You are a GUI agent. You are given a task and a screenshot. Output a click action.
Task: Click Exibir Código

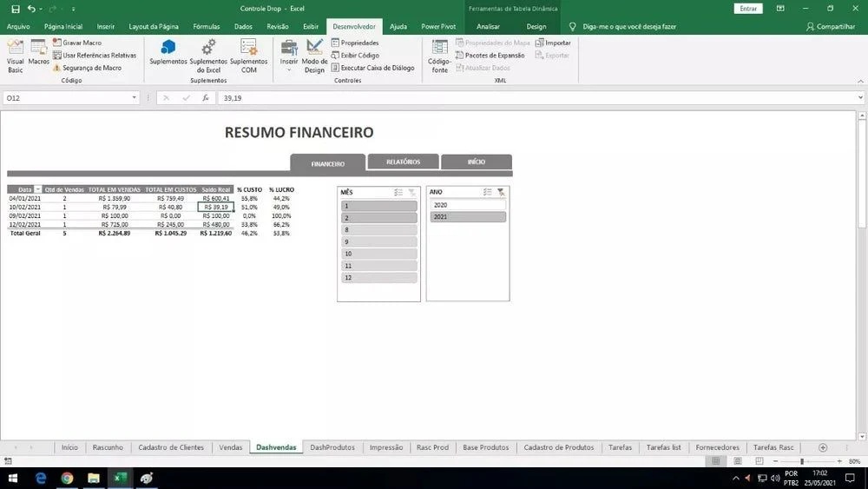(x=355, y=56)
